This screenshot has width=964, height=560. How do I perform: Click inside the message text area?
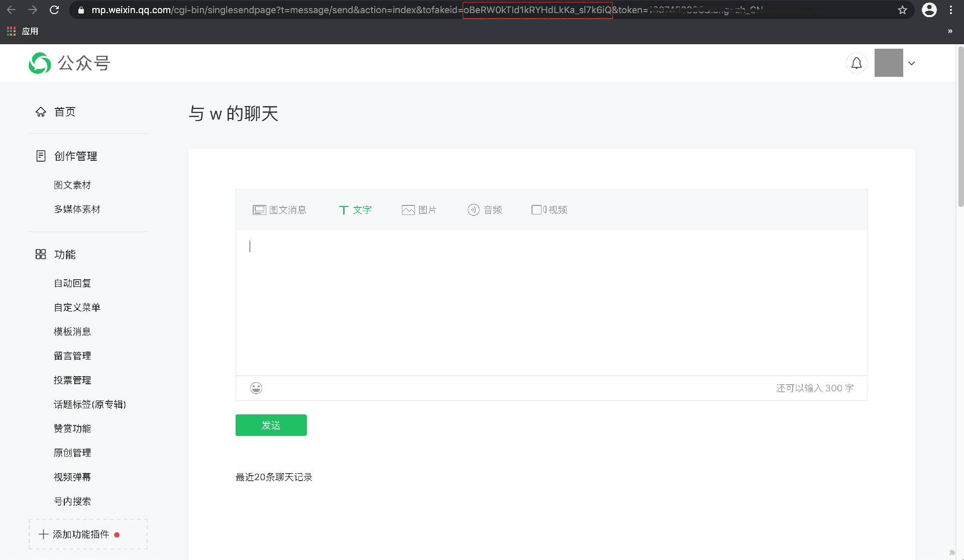coord(551,302)
